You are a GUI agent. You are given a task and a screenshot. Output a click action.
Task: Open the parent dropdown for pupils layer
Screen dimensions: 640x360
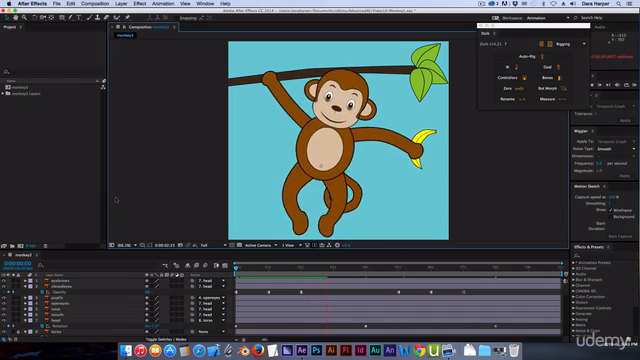(212, 298)
